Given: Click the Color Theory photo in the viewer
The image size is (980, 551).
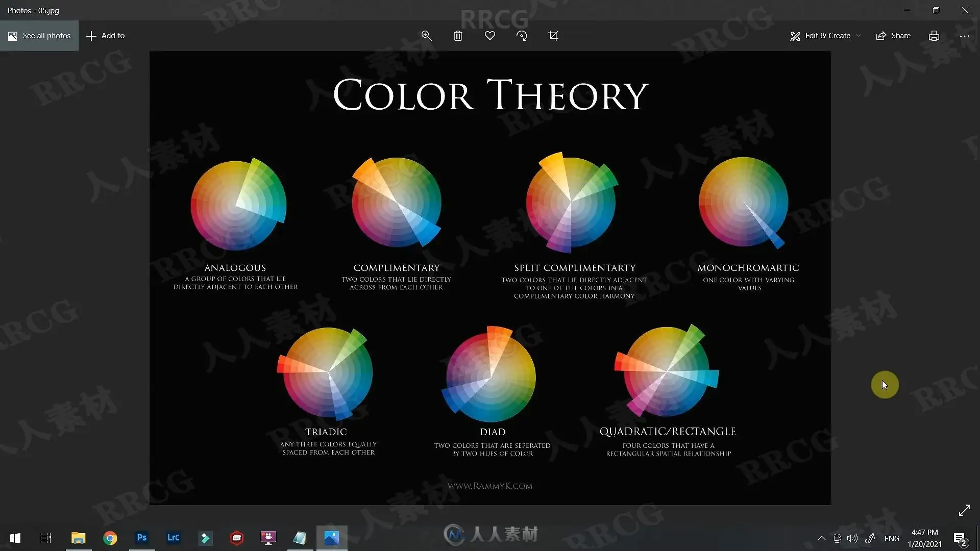Looking at the screenshot, I should [490, 278].
